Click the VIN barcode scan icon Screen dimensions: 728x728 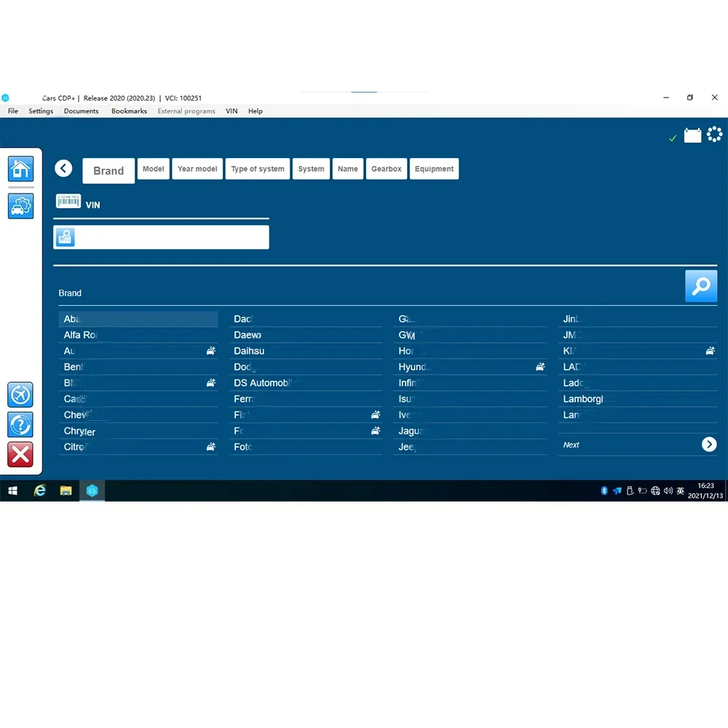(x=68, y=202)
